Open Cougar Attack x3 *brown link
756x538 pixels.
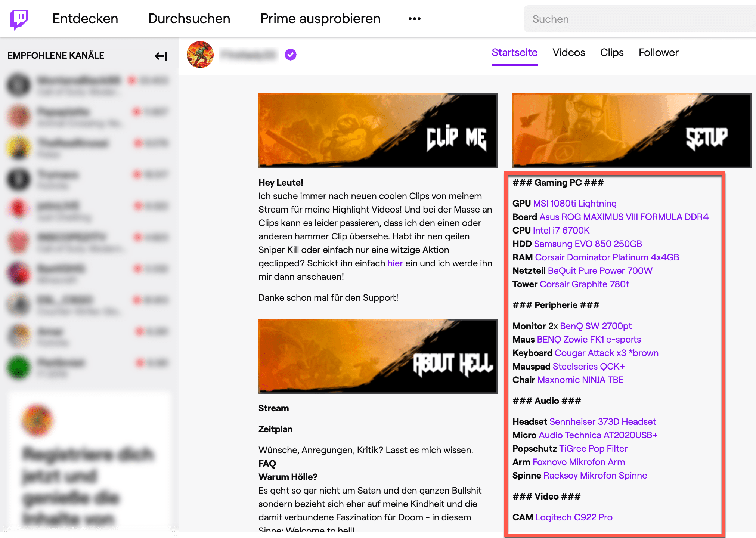[607, 353]
